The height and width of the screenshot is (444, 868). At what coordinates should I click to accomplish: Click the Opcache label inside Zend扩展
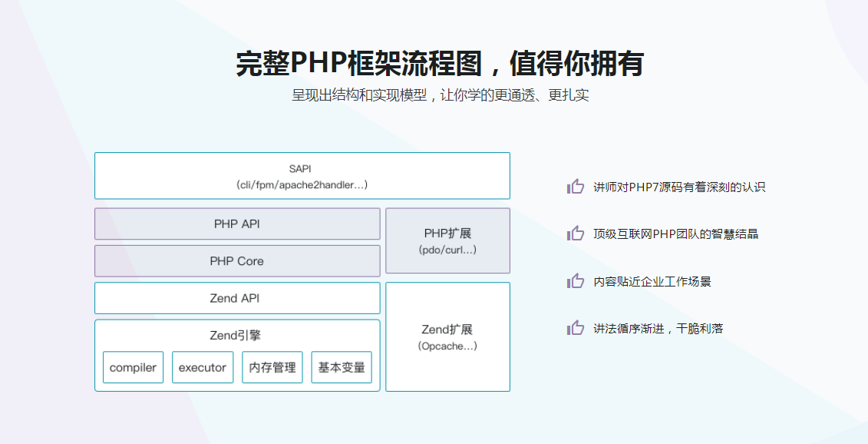(x=447, y=346)
